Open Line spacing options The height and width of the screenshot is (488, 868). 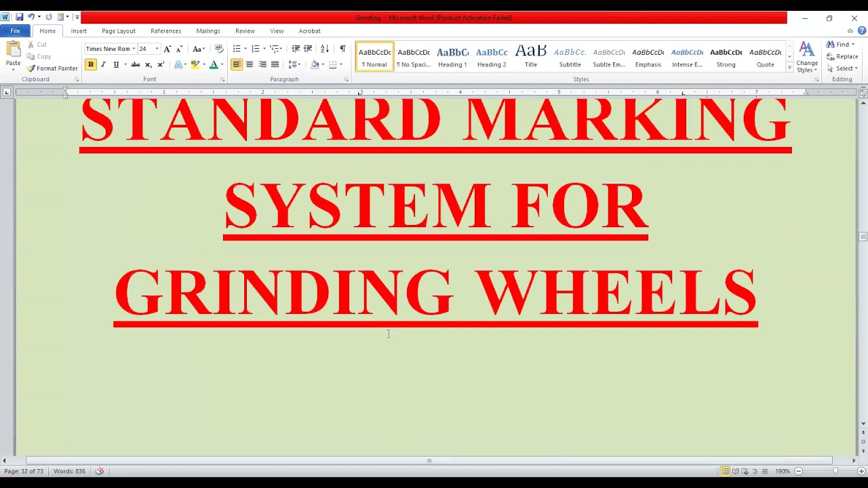pyautogui.click(x=294, y=64)
